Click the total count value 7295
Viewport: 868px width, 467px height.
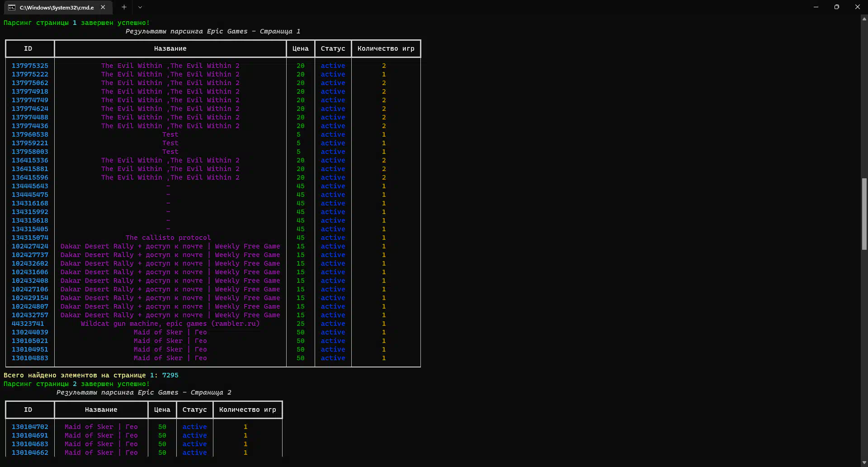pyautogui.click(x=170, y=375)
